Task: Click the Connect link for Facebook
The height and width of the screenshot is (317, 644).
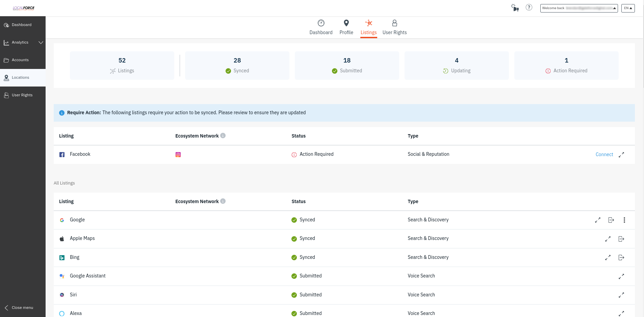Action: pos(604,154)
